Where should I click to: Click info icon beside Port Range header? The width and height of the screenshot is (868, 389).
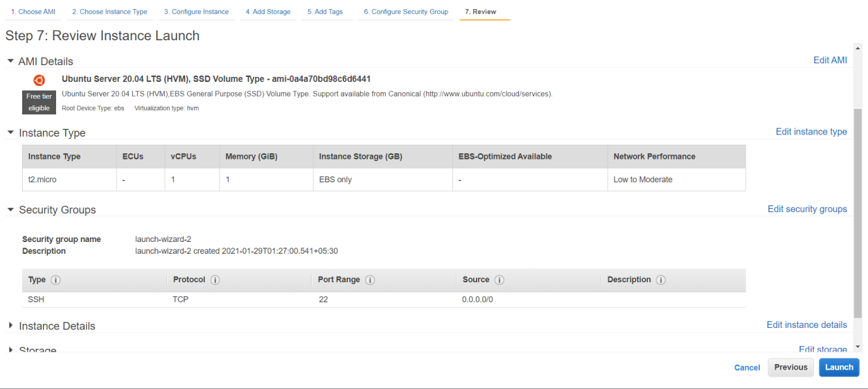(370, 280)
